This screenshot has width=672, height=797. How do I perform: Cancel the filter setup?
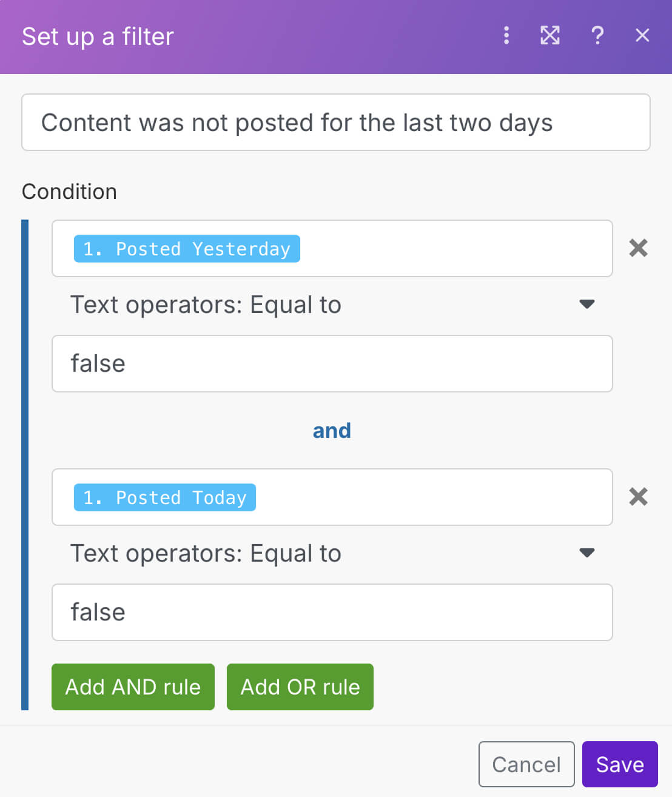pyautogui.click(x=526, y=764)
